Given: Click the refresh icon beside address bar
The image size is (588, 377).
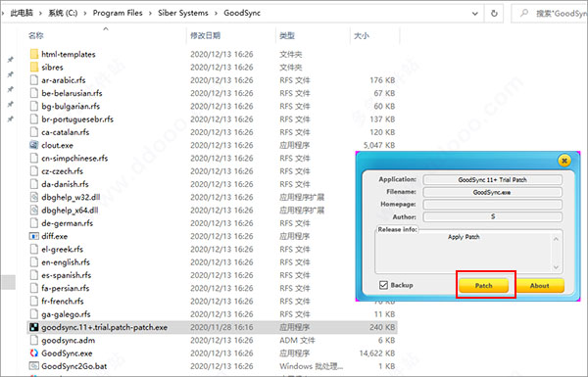Looking at the screenshot, I should click(494, 14).
